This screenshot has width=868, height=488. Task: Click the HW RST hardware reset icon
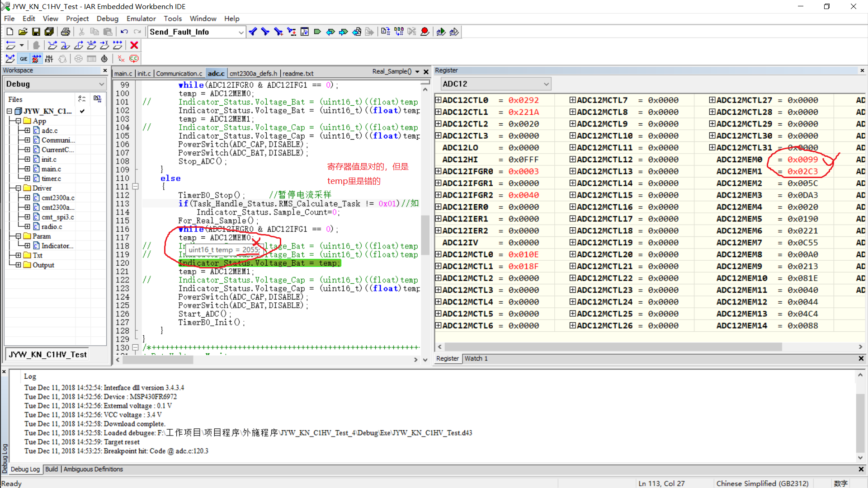click(49, 59)
